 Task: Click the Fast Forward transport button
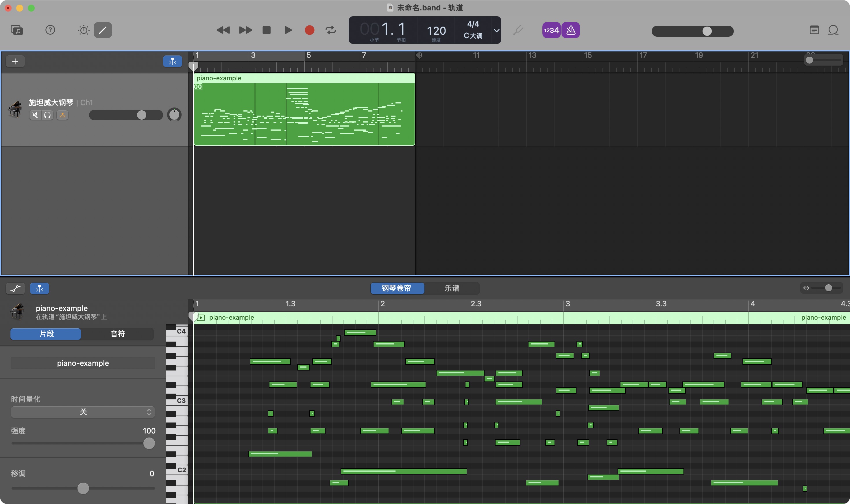pyautogui.click(x=245, y=30)
